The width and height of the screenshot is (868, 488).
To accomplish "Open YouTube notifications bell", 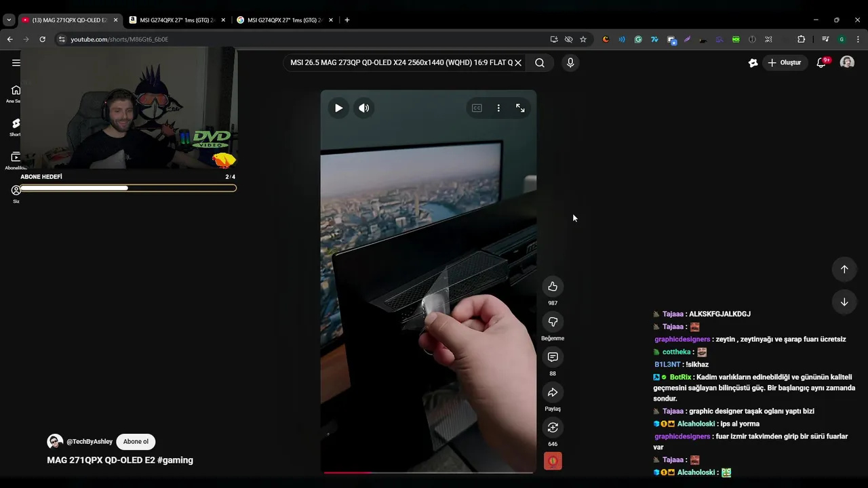I will [821, 62].
